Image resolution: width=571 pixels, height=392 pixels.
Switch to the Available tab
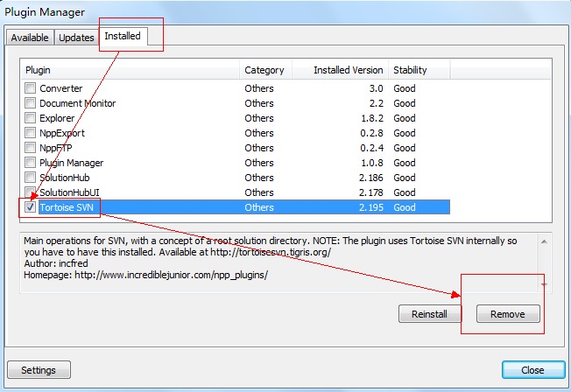point(30,38)
